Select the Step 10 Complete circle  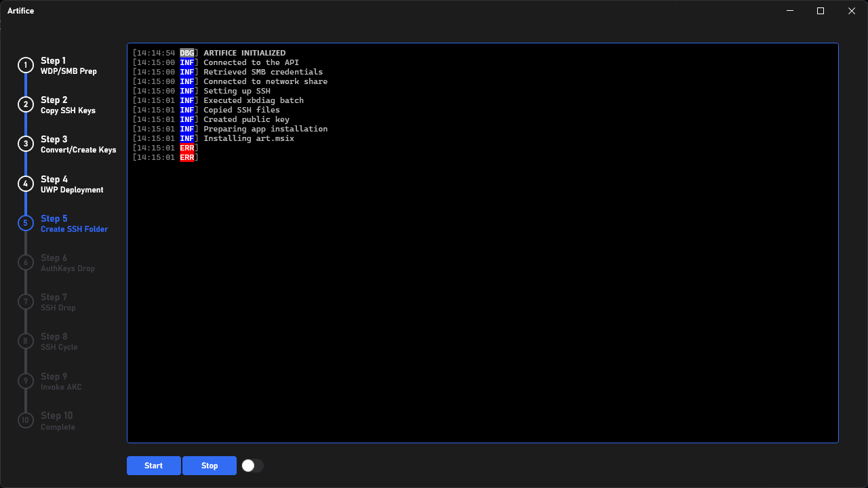point(25,420)
